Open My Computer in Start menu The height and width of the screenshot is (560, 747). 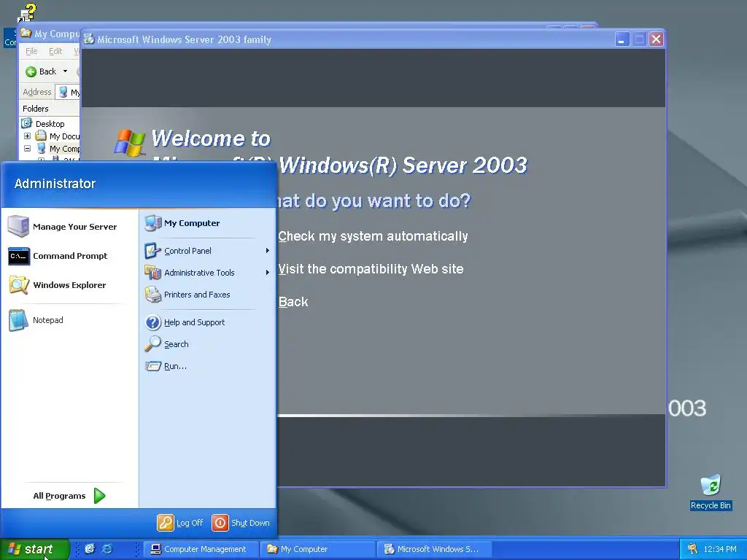(x=206, y=223)
